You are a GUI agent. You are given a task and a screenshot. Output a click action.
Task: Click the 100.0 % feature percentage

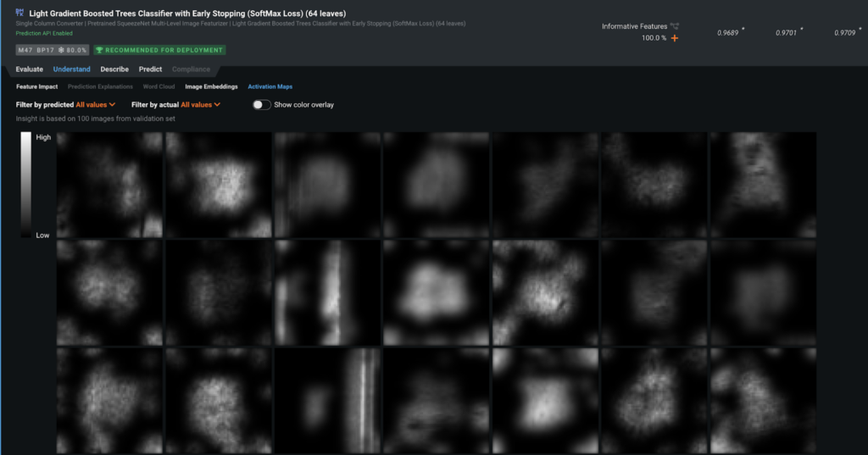point(654,38)
